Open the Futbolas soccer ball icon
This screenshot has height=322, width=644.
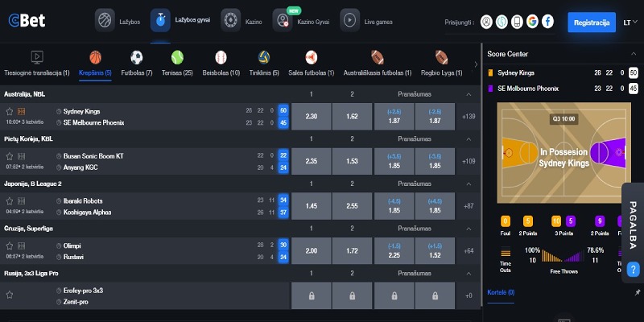coord(136,57)
